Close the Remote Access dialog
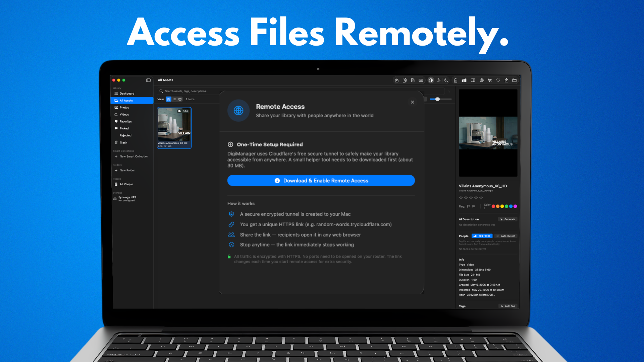 [x=413, y=102]
